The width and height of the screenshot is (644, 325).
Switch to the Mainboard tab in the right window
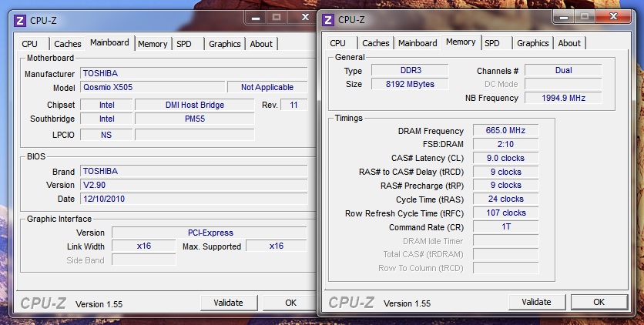[x=418, y=43]
